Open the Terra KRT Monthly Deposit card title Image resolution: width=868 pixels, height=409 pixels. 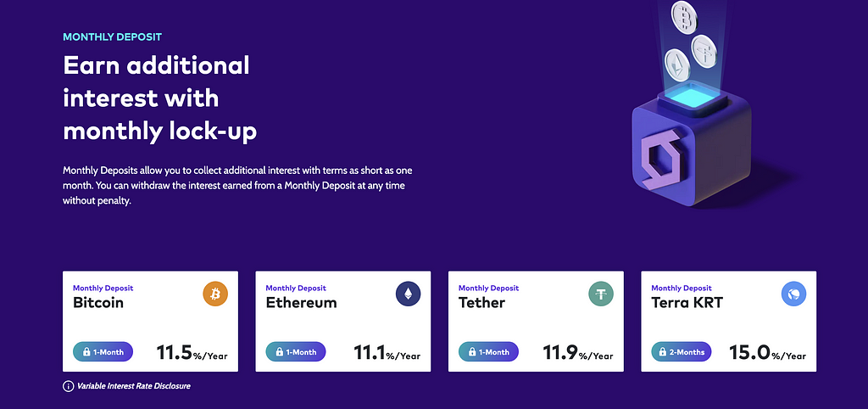tap(687, 303)
